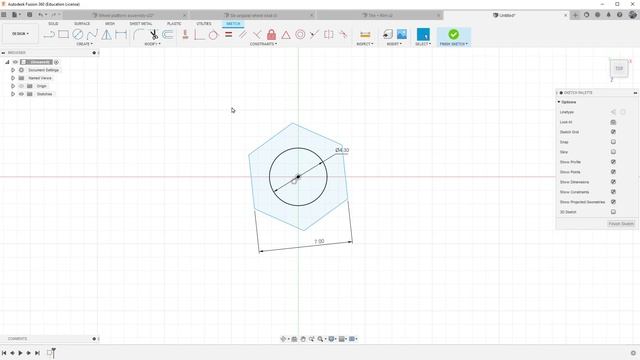Expand the Sketches tree node

tap(13, 94)
